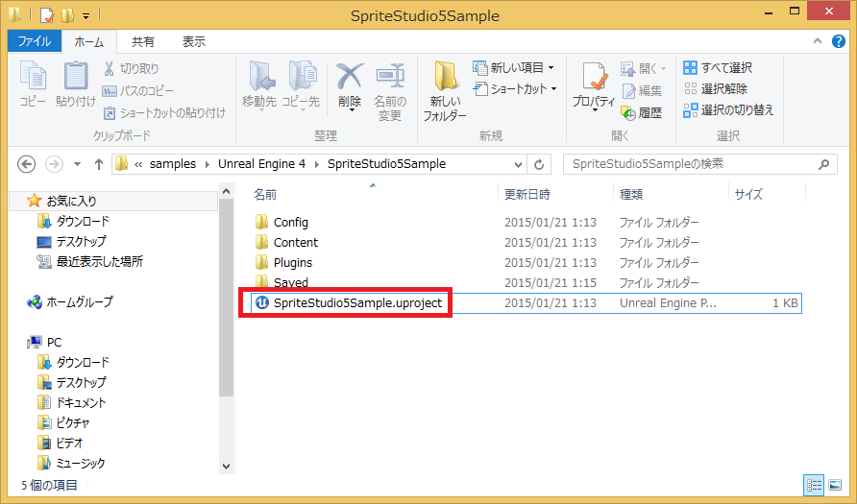Image resolution: width=857 pixels, height=504 pixels.
Task: Open Pictures (ピクチャ) under PC
Action: click(x=63, y=423)
